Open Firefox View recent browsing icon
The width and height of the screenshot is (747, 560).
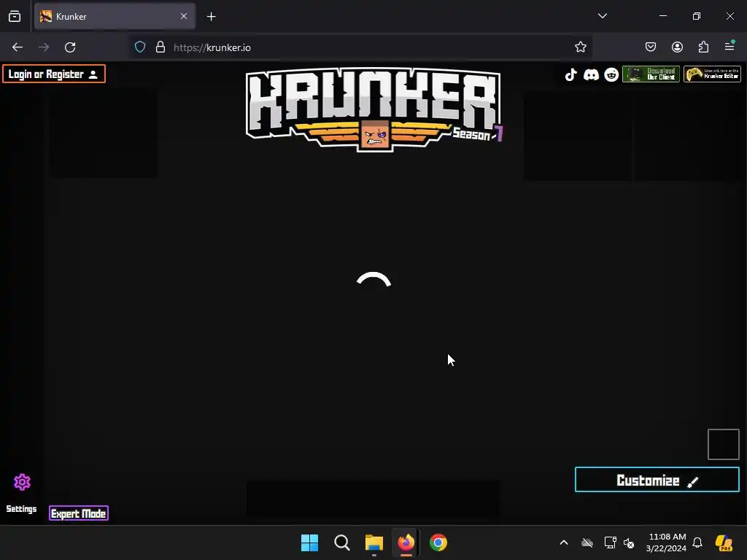coord(15,16)
